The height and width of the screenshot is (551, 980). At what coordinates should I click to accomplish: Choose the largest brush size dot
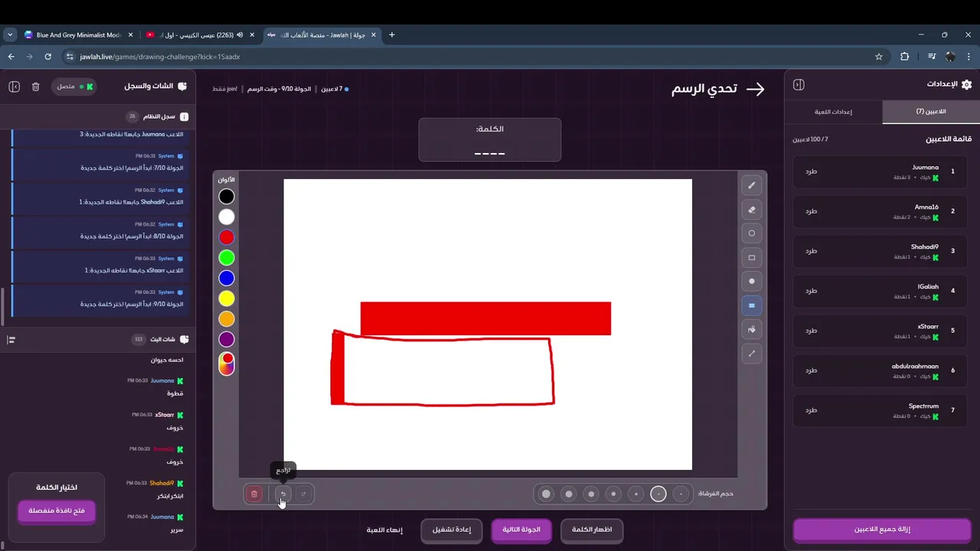point(546,494)
